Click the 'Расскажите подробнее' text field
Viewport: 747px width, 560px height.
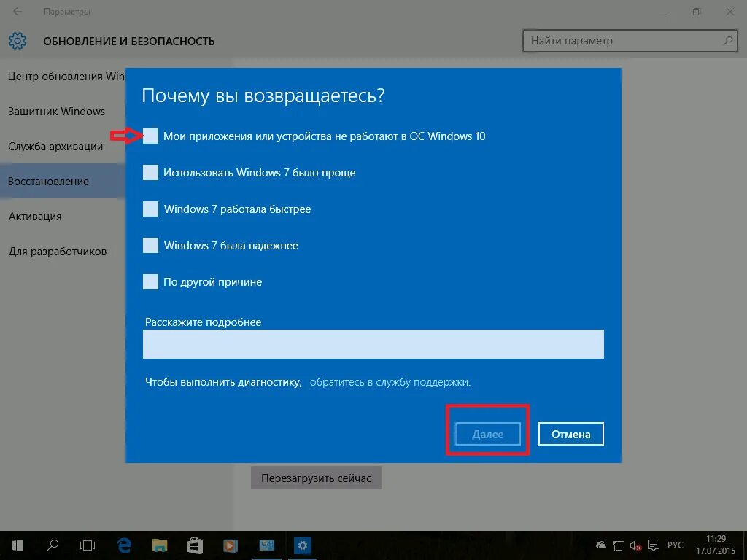click(x=373, y=344)
